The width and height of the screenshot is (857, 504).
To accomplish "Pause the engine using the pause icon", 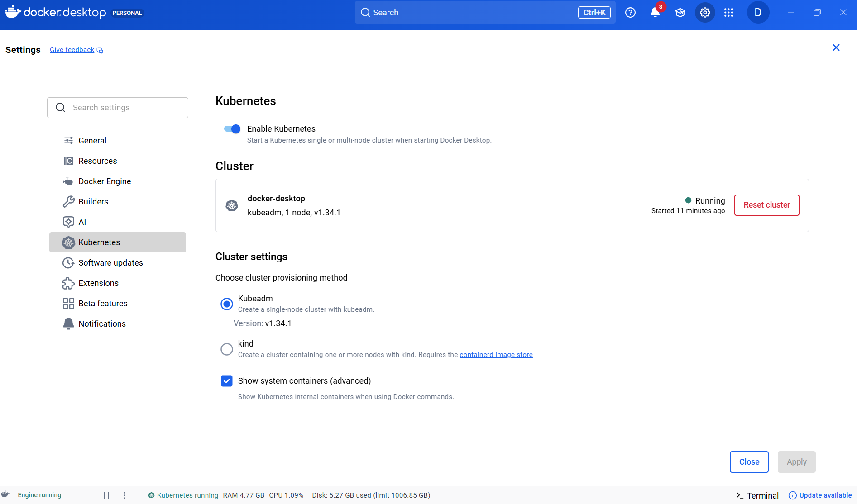I will point(106,495).
